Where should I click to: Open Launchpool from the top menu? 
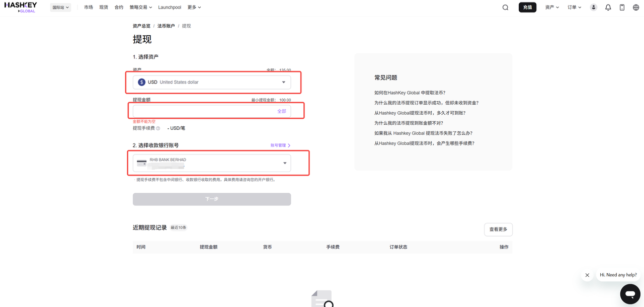click(170, 8)
